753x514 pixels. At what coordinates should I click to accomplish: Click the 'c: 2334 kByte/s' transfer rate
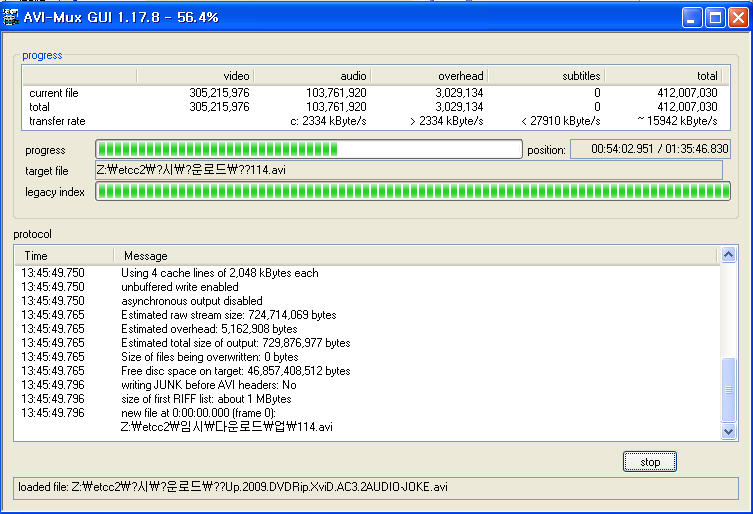click(x=328, y=121)
